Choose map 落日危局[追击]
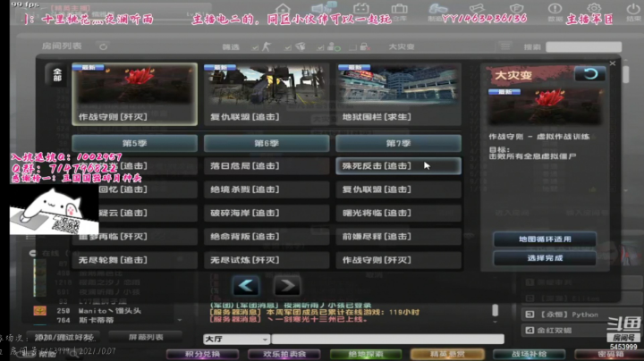Screen dimensions: 644x361 click(x=267, y=166)
